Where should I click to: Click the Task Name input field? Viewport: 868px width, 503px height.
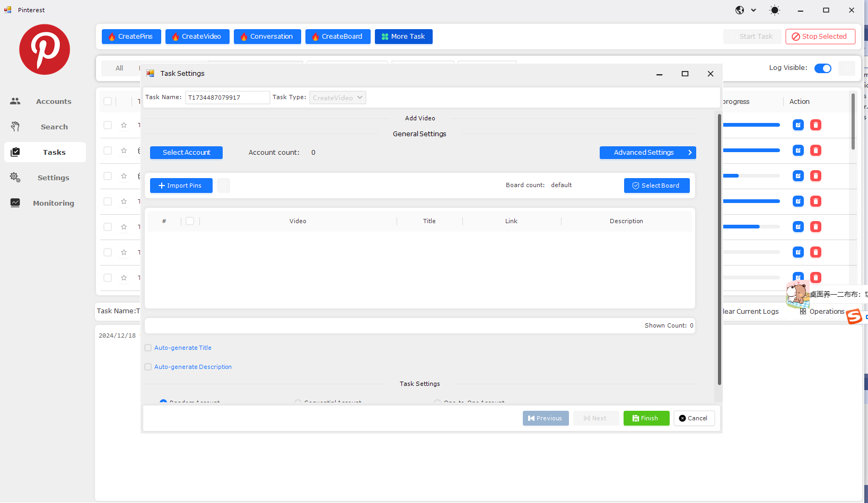[x=227, y=98]
